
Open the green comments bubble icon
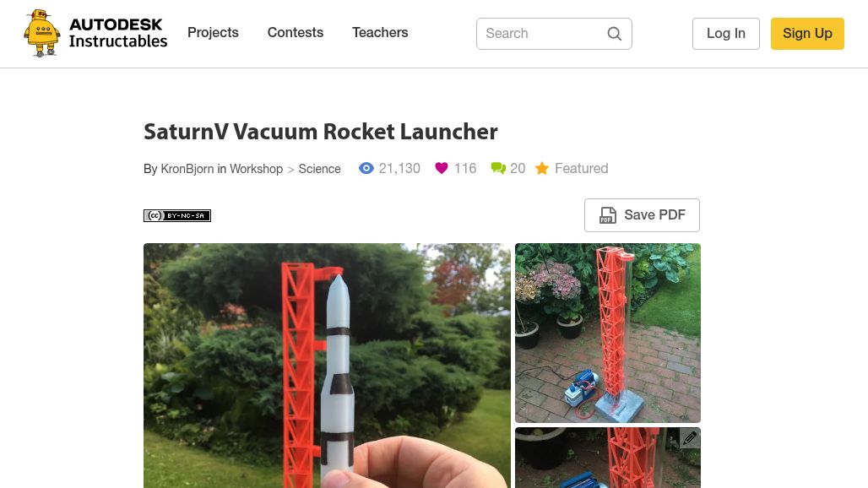point(498,168)
